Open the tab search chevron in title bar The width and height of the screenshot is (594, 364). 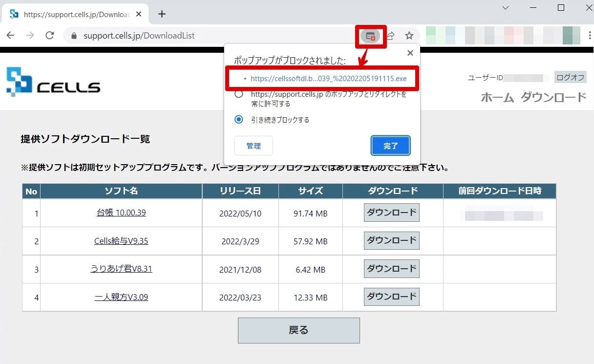coord(506,8)
